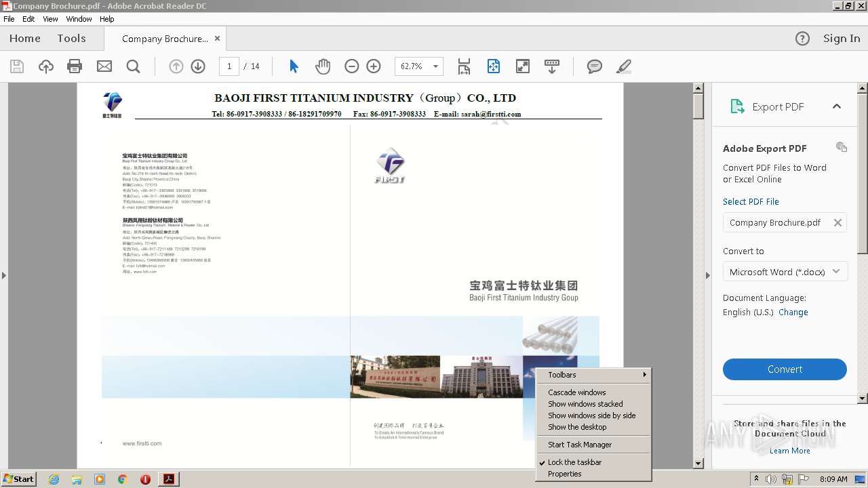Collapse the Export PDF section chevron
Image resolution: width=868 pixels, height=488 pixels.
[x=836, y=106]
